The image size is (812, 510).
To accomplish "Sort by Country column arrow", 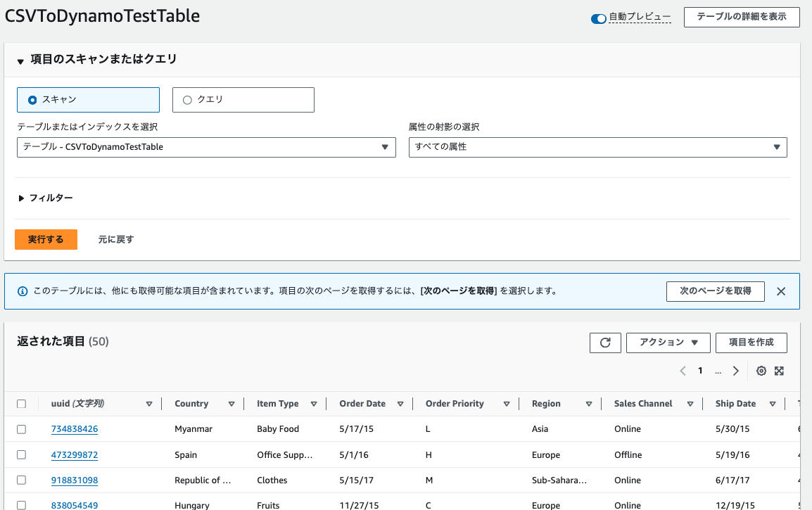I will tap(231, 404).
